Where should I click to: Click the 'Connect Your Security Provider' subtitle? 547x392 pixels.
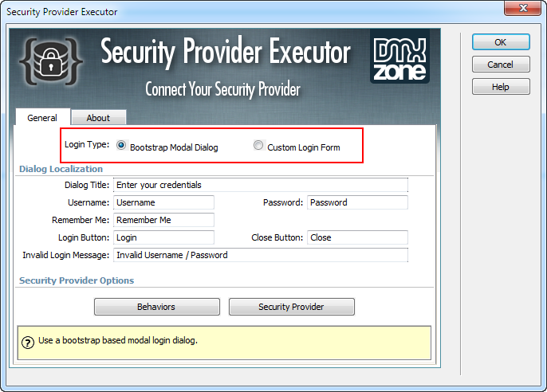(x=222, y=89)
